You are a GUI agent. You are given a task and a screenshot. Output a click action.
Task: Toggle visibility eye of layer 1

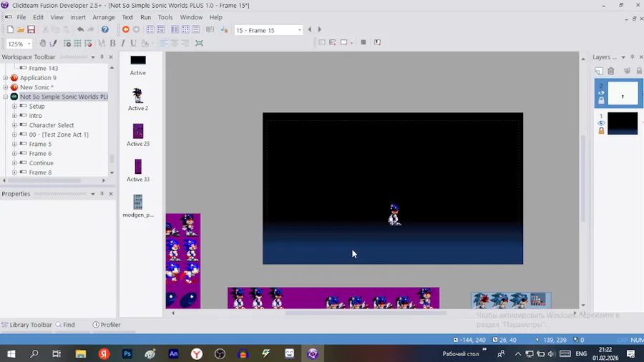[x=601, y=123]
